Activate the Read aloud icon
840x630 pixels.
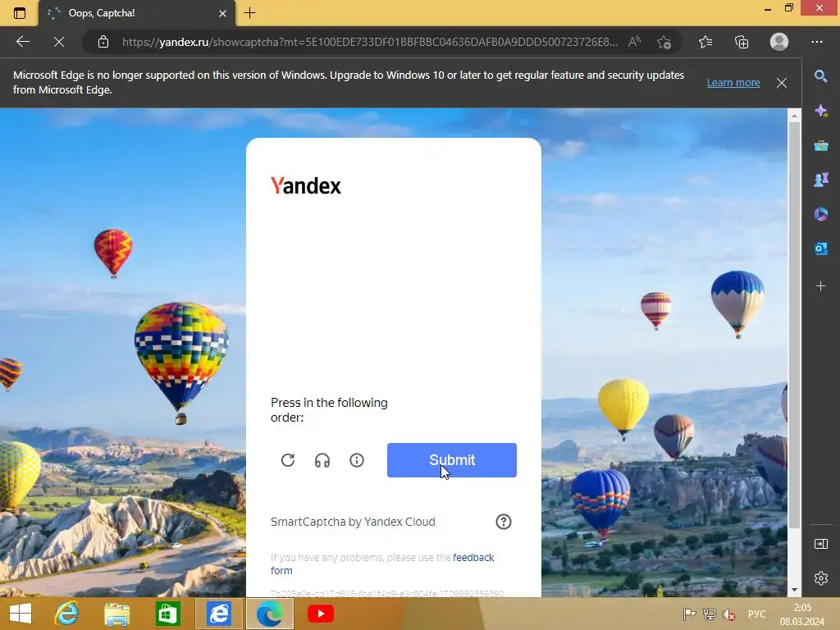point(634,42)
